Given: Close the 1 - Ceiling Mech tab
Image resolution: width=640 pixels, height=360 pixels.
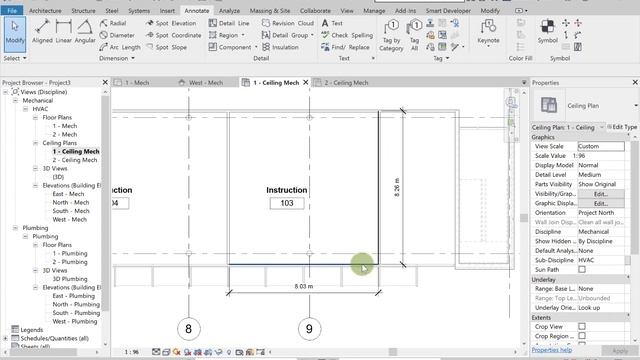Looking at the screenshot, I should pos(306,82).
